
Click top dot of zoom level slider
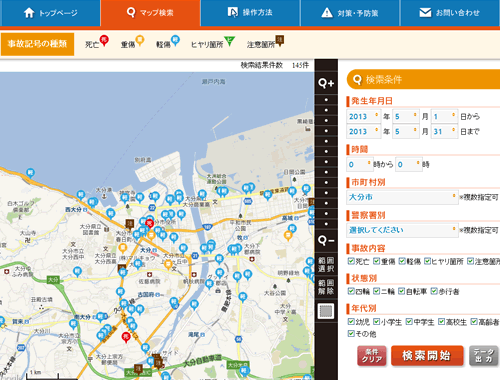(326, 100)
